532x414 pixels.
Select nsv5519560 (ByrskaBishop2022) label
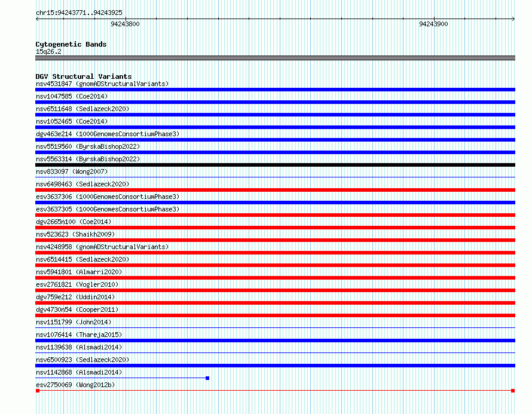pyautogui.click(x=88, y=146)
